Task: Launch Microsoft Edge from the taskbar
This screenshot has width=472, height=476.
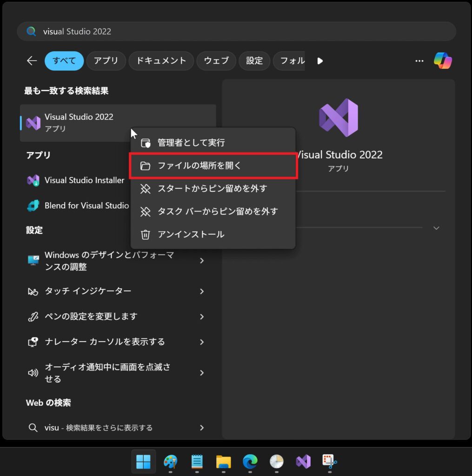Action: [x=250, y=462]
